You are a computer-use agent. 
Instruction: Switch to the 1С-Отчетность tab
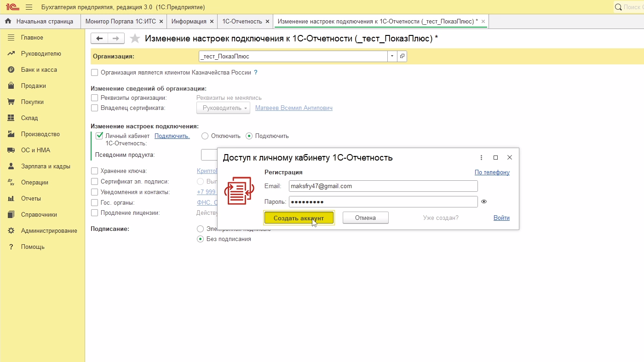[x=242, y=21]
